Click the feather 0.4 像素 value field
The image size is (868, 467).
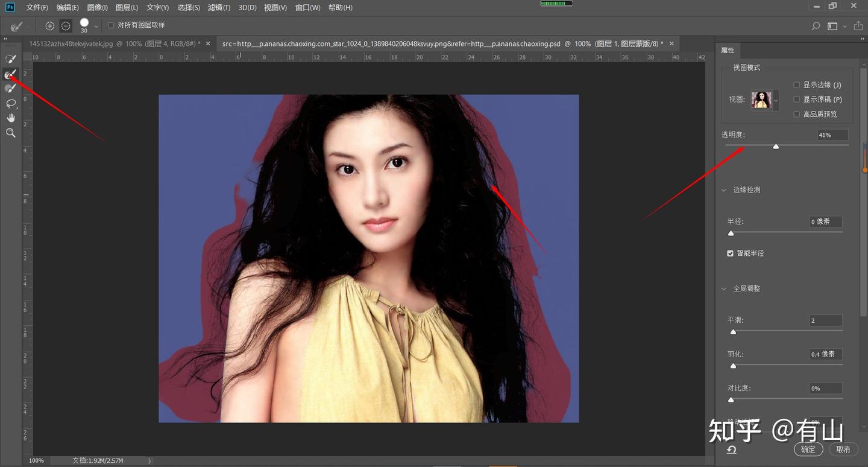pos(826,354)
